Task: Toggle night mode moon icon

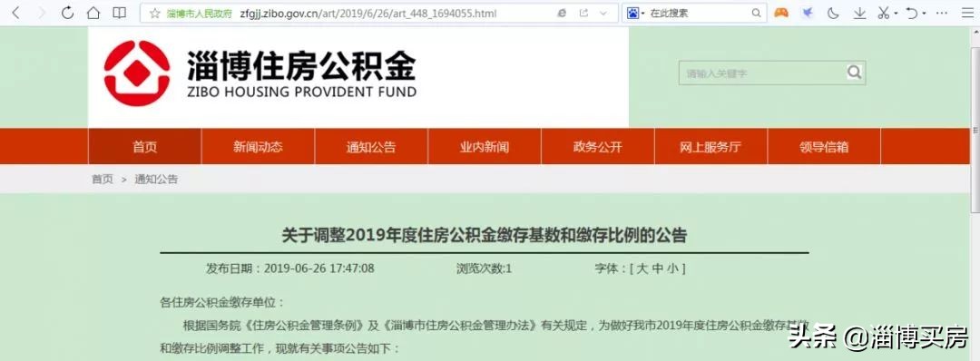Action: click(x=833, y=13)
